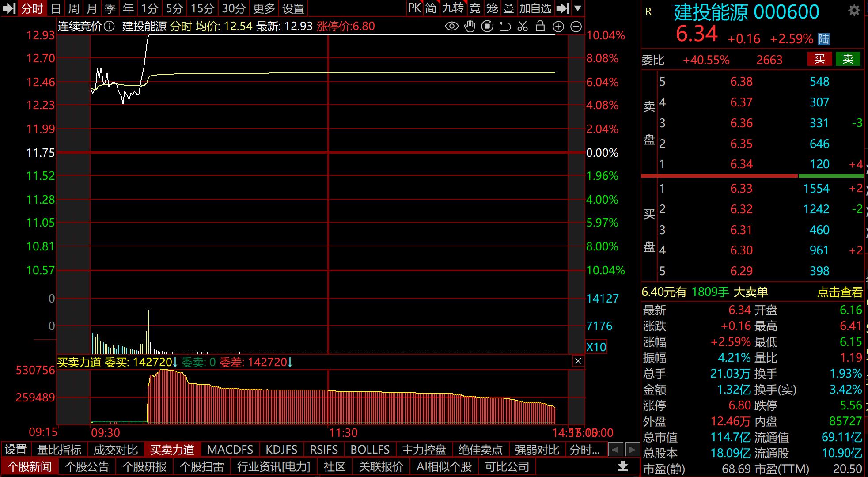
Task: Click 点击查看 link for large sell orders
Action: point(839,292)
